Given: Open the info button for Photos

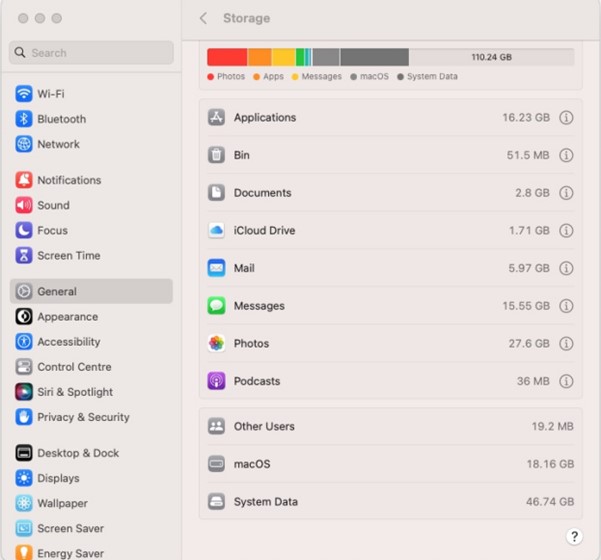Looking at the screenshot, I should [566, 343].
